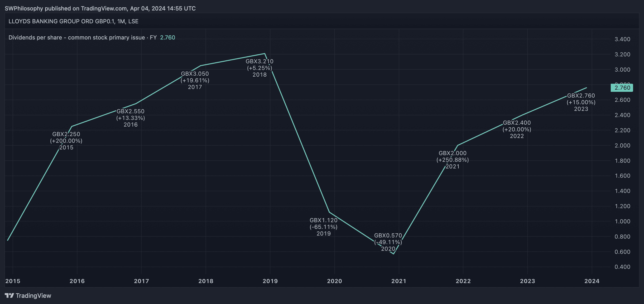644x304 pixels.
Task: Click the 2.600 price scale value
Action: point(623,100)
